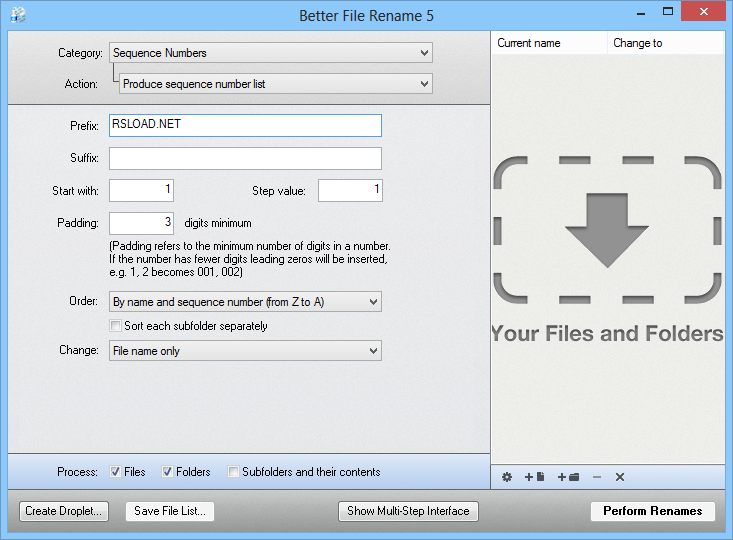Maximize the Better File Rename window
Image resolution: width=733 pixels, height=540 pixels.
(x=668, y=12)
